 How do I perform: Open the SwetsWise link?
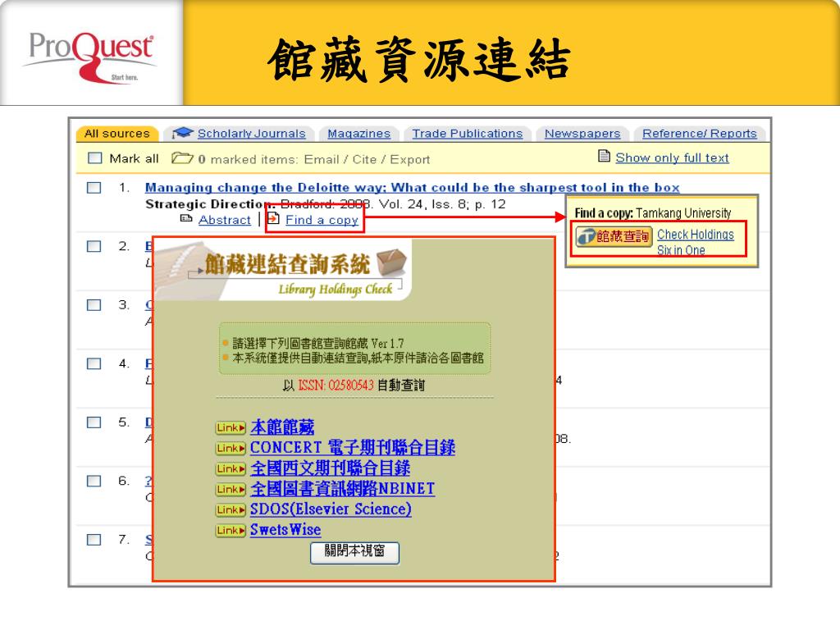[285, 530]
